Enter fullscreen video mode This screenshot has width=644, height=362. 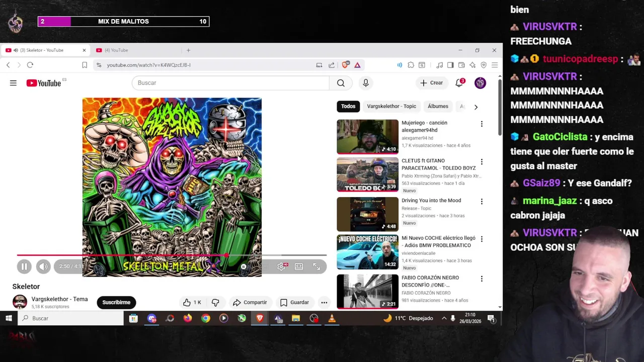316,266
